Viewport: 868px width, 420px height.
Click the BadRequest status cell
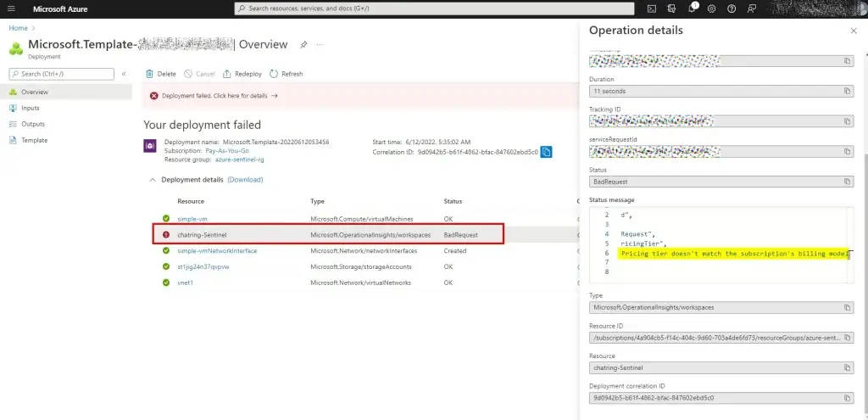point(460,236)
